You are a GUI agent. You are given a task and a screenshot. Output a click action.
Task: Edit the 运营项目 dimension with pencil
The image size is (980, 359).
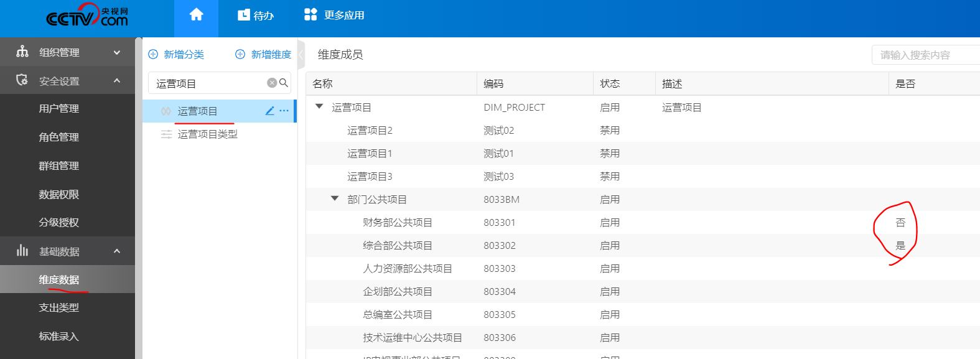point(270,111)
